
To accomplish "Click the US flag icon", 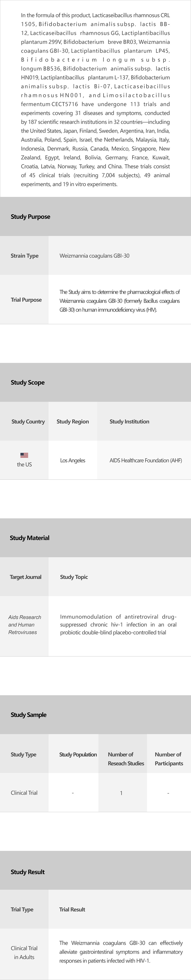I will [24, 455].
